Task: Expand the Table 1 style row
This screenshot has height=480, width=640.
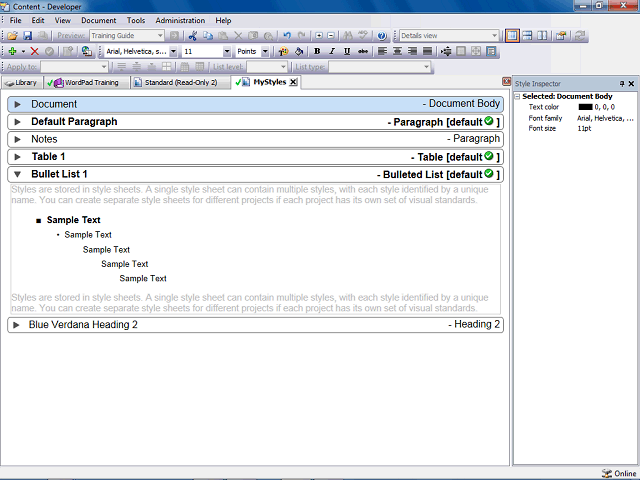Action: tap(18, 157)
